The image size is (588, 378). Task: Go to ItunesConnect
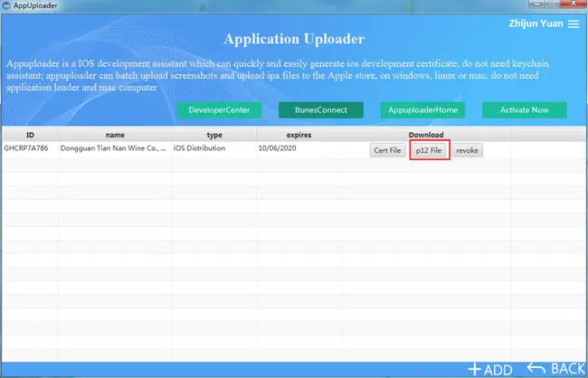pos(321,110)
